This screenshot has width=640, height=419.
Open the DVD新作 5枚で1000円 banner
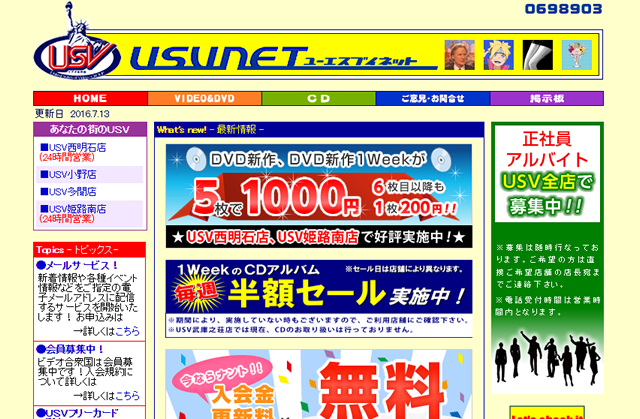[x=319, y=196]
